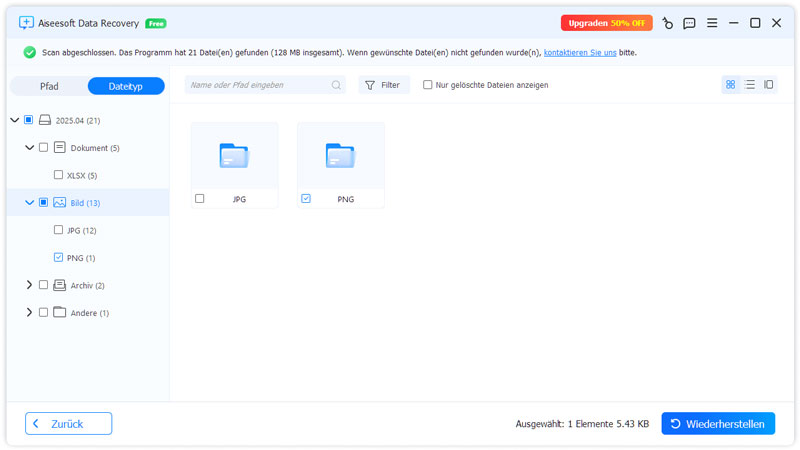Viewport: 800px width, 450px height.
Task: Click the Archiv category icon
Action: pyautogui.click(x=60, y=285)
